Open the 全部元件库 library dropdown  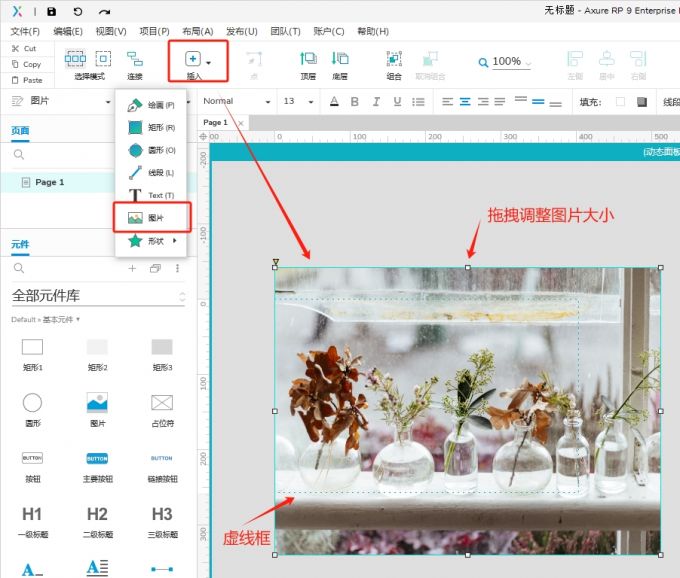tap(98, 296)
